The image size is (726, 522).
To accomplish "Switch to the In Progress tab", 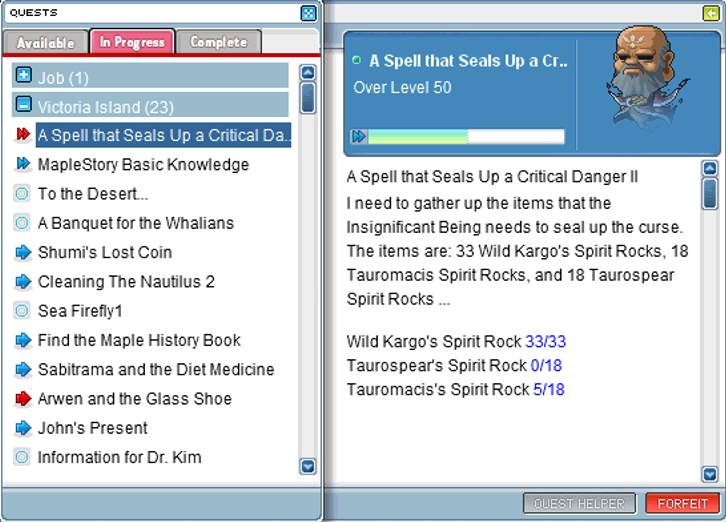I will pyautogui.click(x=132, y=42).
